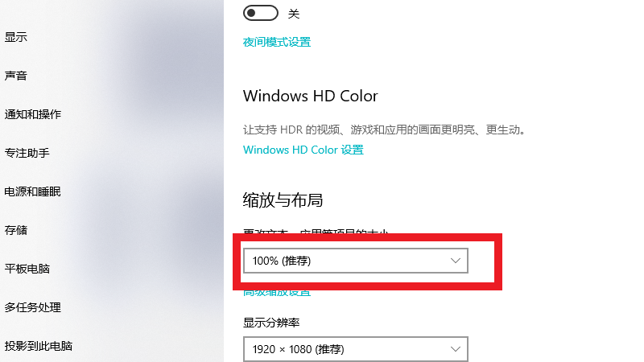The image size is (644, 362).
Task: Select 专注助手 in the sidebar
Action: coord(27,153)
